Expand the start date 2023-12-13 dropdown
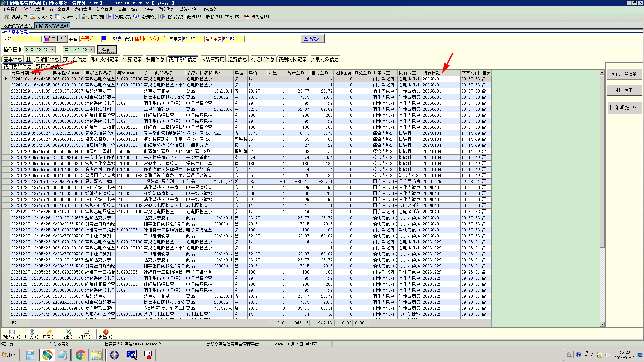The width and height of the screenshot is (644, 362). pos(53,50)
